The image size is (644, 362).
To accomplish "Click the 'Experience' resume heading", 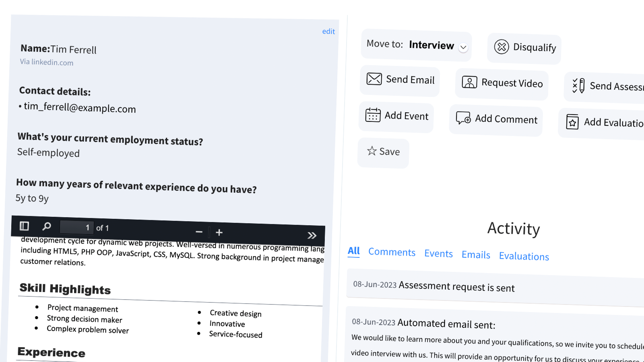I will coord(52,352).
